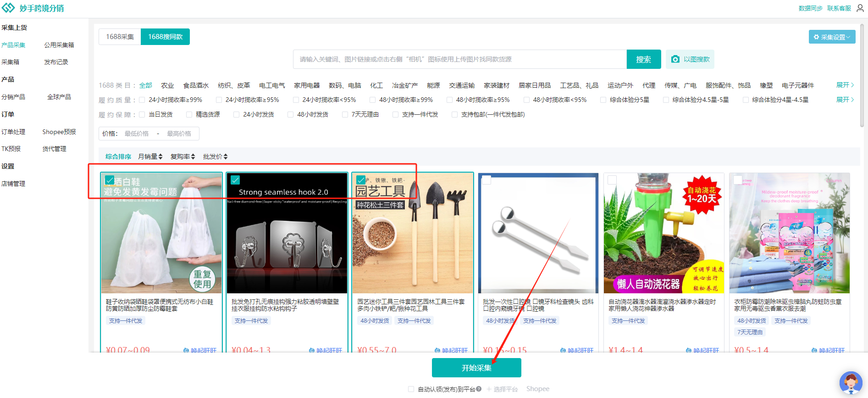Open 全球产品 menu item
The height and width of the screenshot is (398, 868).
59,97
